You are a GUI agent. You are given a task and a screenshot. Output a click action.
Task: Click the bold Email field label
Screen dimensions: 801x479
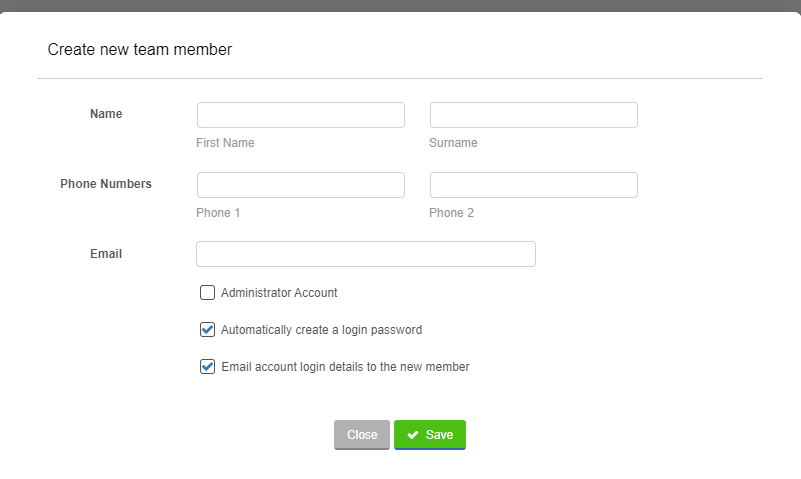(x=106, y=254)
